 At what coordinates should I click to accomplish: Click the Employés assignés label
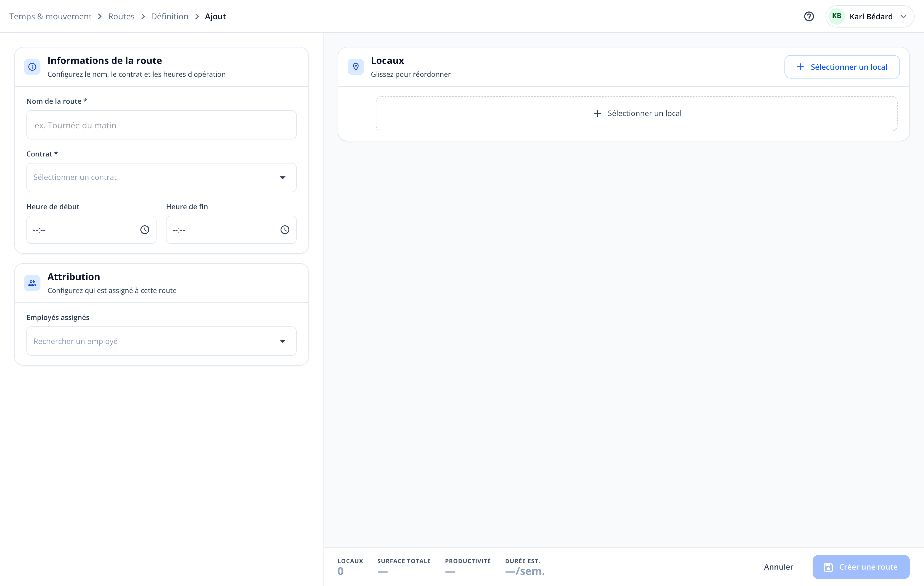(57, 318)
